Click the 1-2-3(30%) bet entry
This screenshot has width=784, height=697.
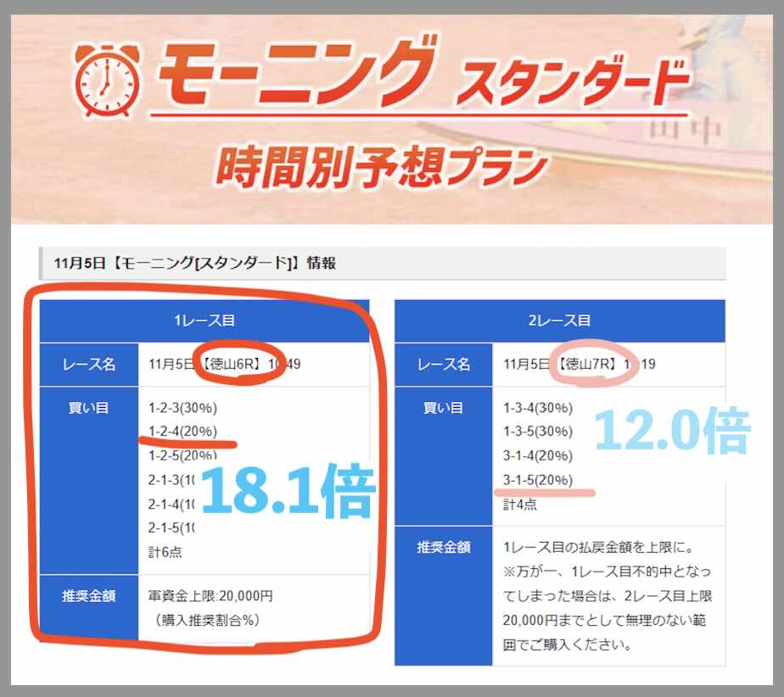(x=182, y=407)
